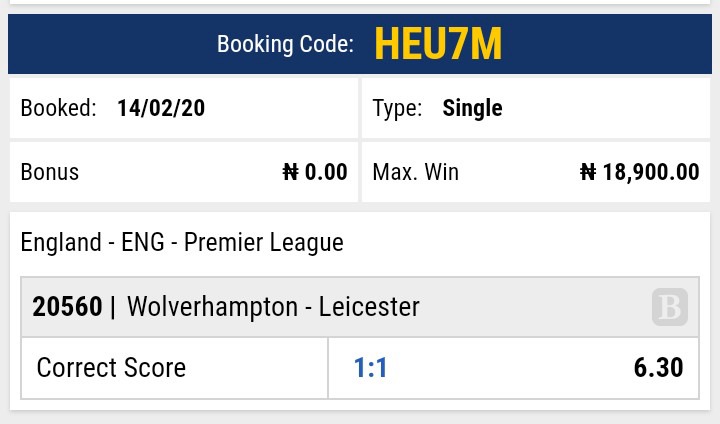
Task: Click the Bonus label
Action: click(49, 172)
